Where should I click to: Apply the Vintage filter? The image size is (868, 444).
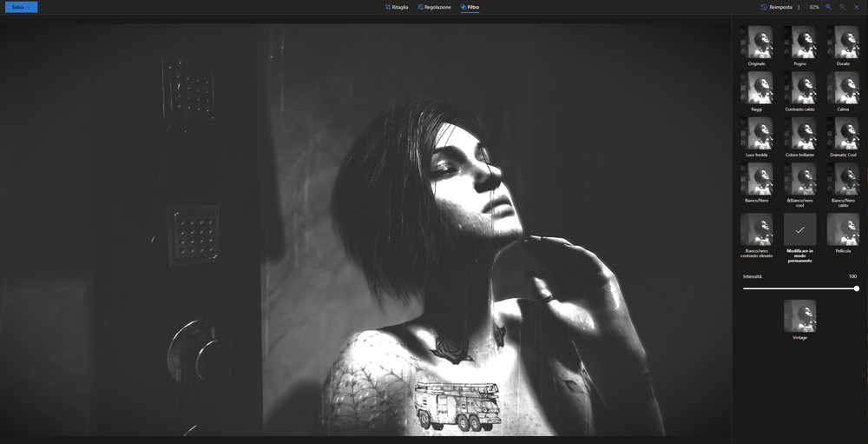[799, 316]
